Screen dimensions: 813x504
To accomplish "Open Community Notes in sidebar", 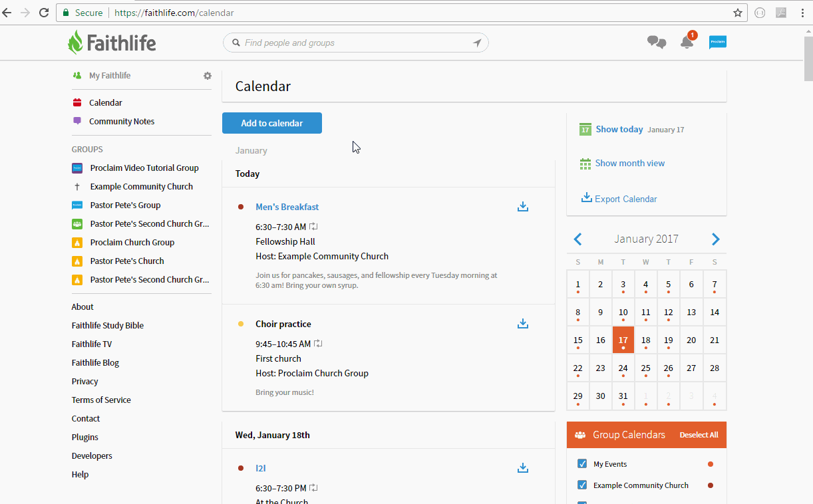I will [122, 121].
